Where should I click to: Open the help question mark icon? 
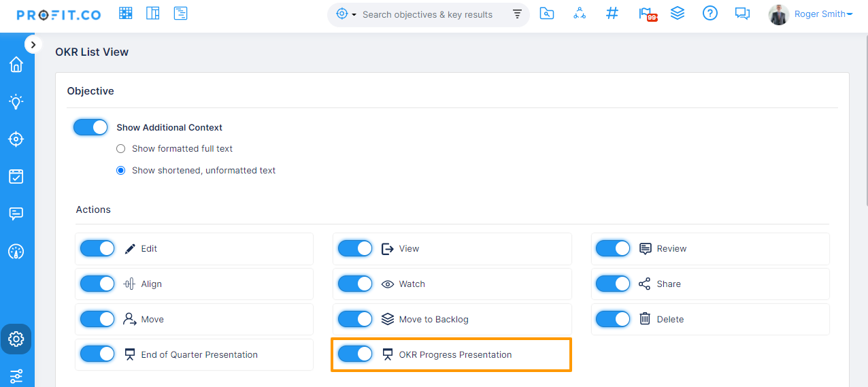pos(710,14)
